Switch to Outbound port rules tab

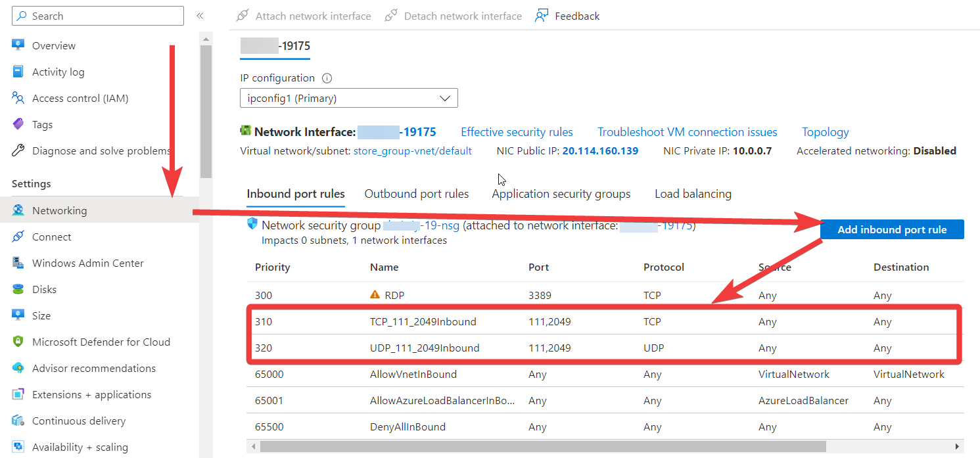[417, 194]
